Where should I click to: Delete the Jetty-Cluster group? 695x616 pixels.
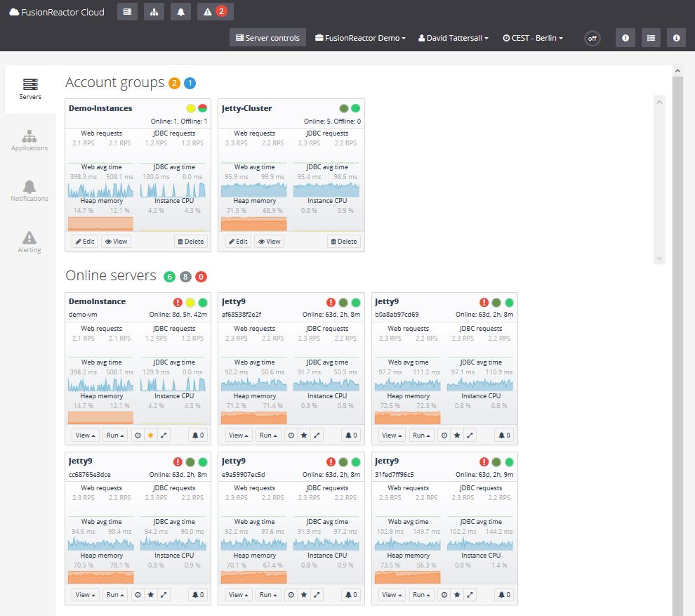344,241
